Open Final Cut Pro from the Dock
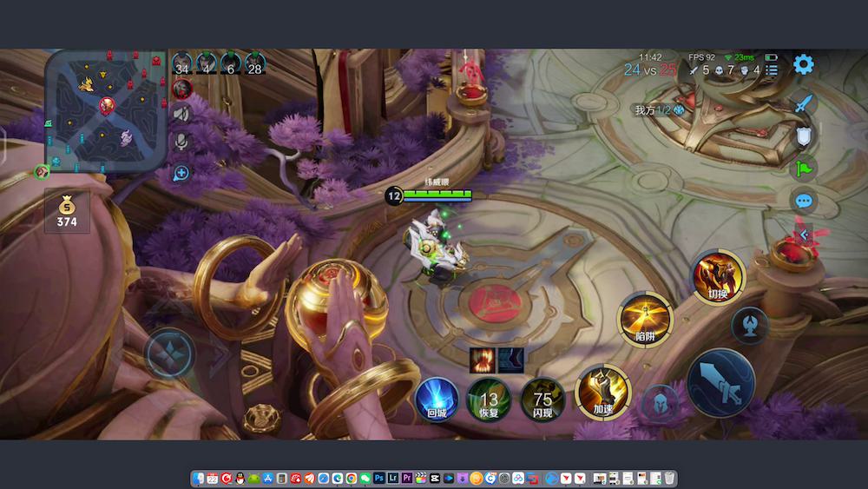Screen dimensions: 868x489 coord(421,478)
